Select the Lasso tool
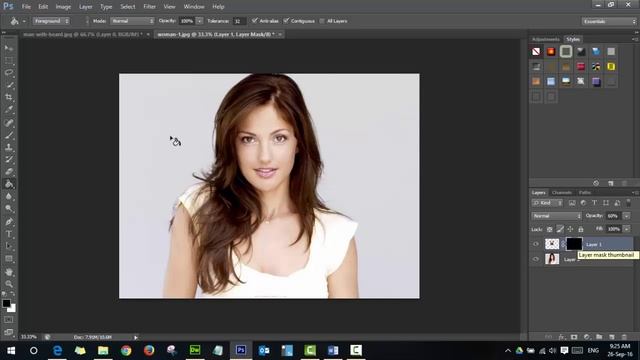This screenshot has height=360, width=640. click(x=9, y=73)
